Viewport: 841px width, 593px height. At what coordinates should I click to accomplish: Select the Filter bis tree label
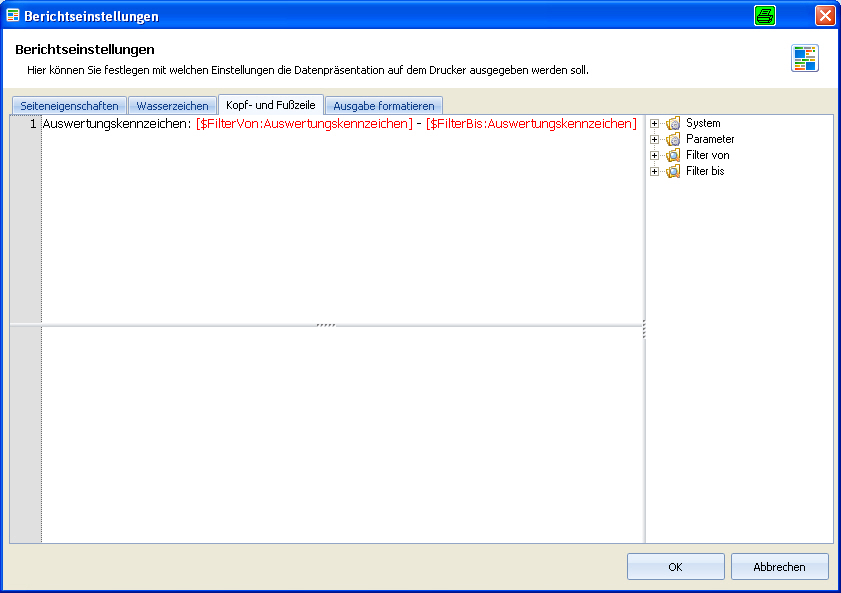click(x=705, y=172)
